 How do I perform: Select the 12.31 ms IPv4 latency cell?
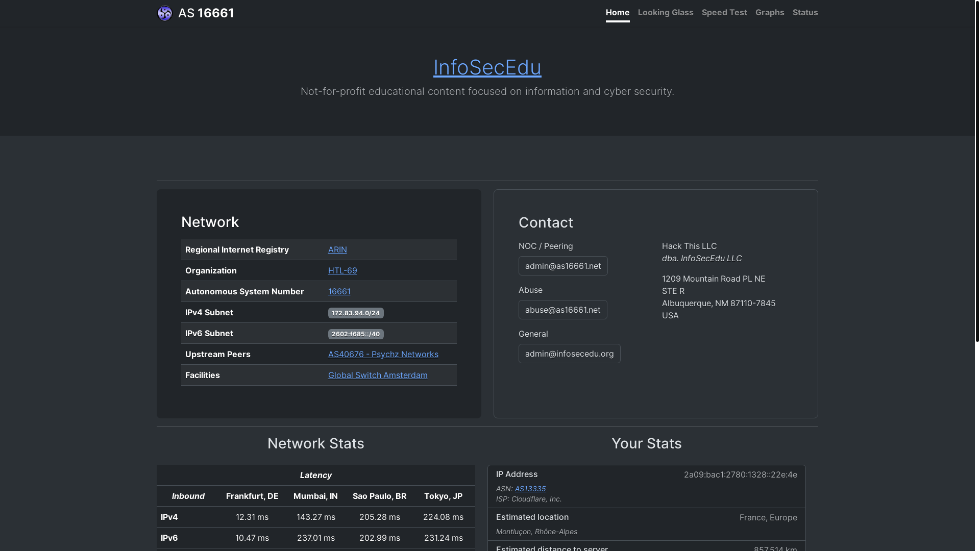(x=252, y=517)
